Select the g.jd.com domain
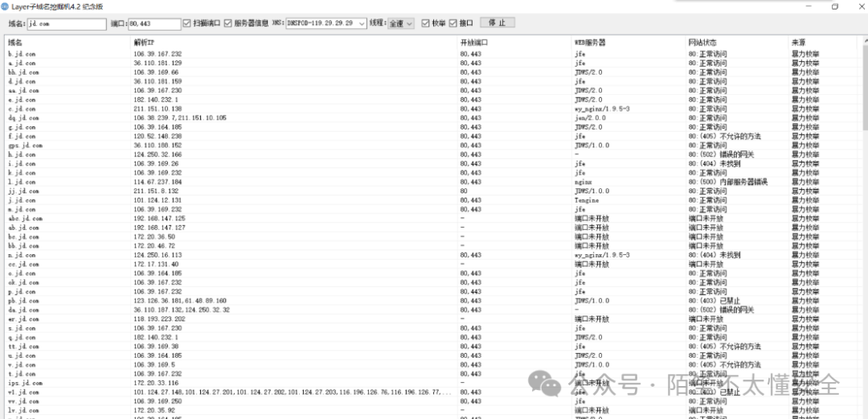 (23, 127)
